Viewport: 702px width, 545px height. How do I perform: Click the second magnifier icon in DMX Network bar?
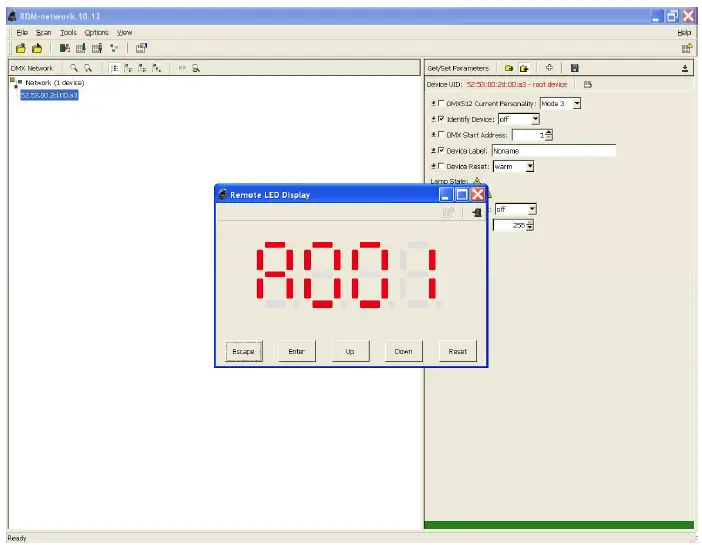click(88, 68)
